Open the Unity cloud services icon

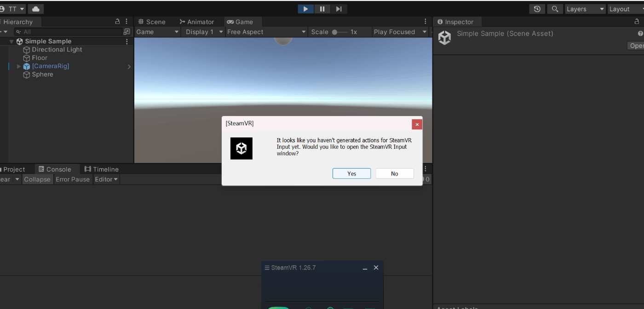coord(36,9)
